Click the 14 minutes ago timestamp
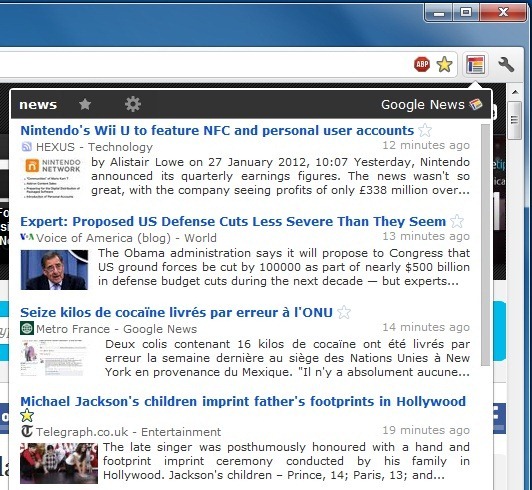 [x=426, y=327]
